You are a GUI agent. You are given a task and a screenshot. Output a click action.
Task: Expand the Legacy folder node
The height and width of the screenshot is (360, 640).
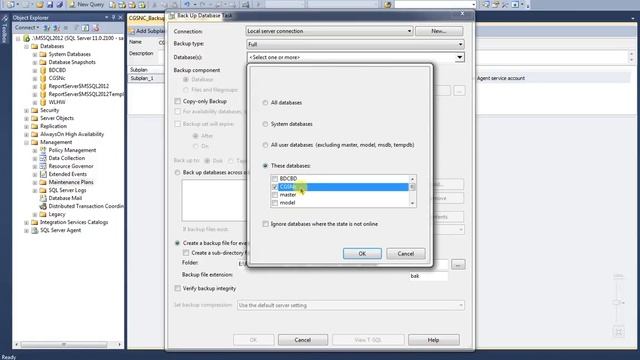[35, 214]
